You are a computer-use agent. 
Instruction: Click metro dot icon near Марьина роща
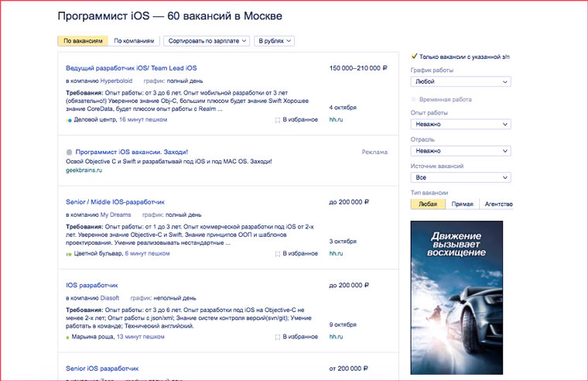pos(69,338)
